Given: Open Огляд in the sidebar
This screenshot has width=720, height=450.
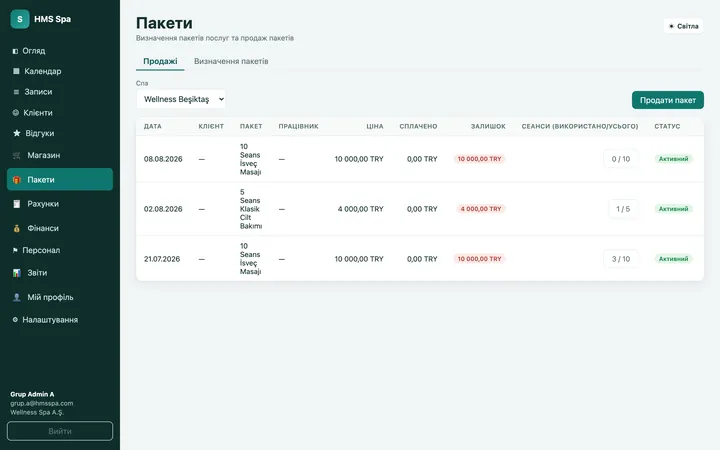Looking at the screenshot, I should pos(60,51).
